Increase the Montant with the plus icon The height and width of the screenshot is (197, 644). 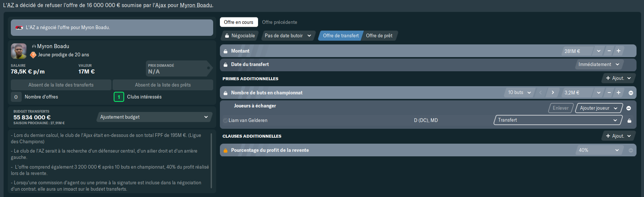coord(619,51)
